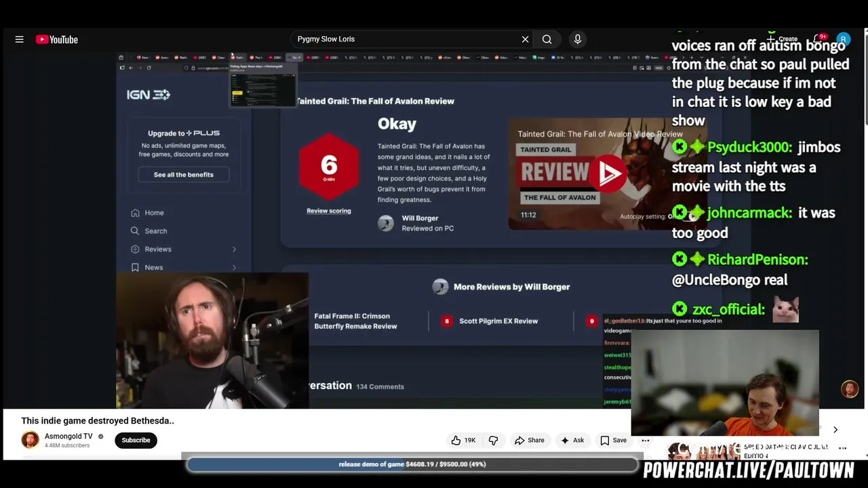This screenshot has height=488, width=868.
Task: Open IGN Search in sidebar
Action: click(155, 231)
